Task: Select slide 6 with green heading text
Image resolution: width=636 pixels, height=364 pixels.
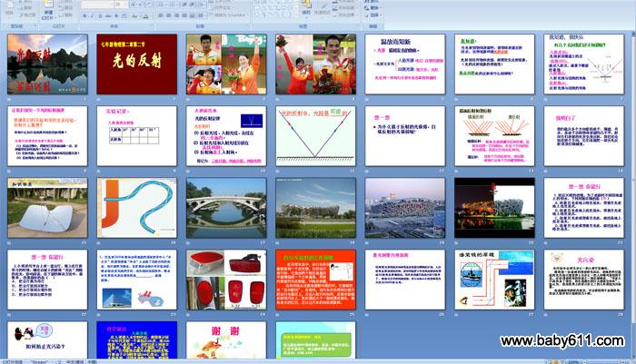Action: (494, 64)
